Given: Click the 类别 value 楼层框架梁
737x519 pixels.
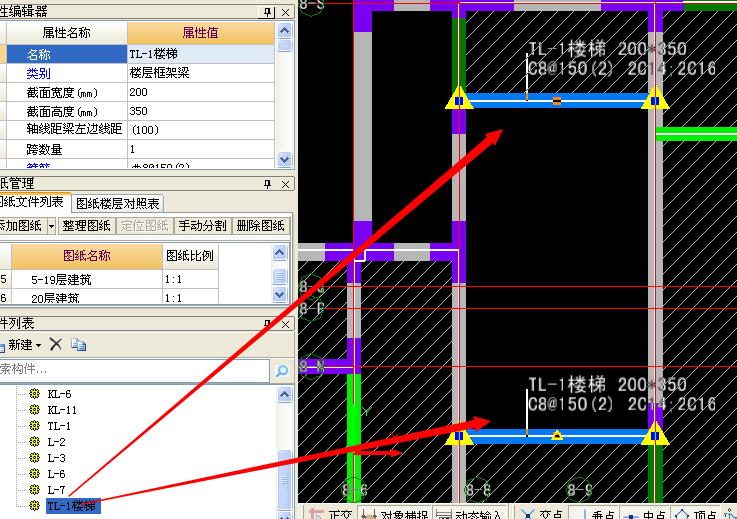Looking at the screenshot, I should [x=201, y=73].
